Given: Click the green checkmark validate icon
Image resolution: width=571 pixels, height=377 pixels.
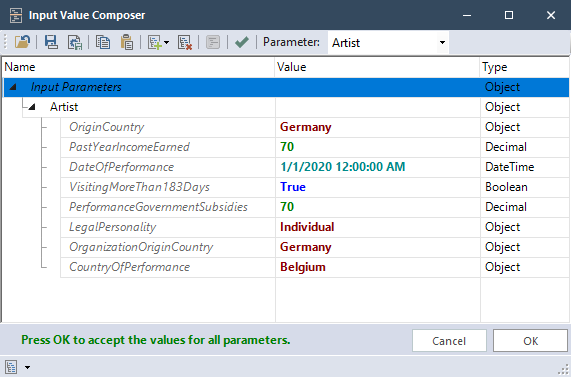Looking at the screenshot, I should point(242,42).
